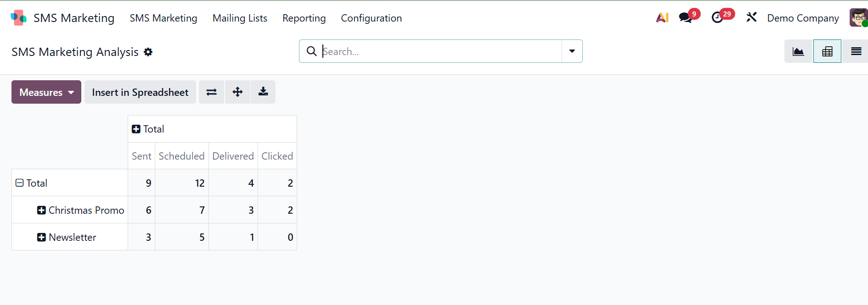Select the pivot view icon
Screen dimensions: 868x305
click(x=827, y=51)
